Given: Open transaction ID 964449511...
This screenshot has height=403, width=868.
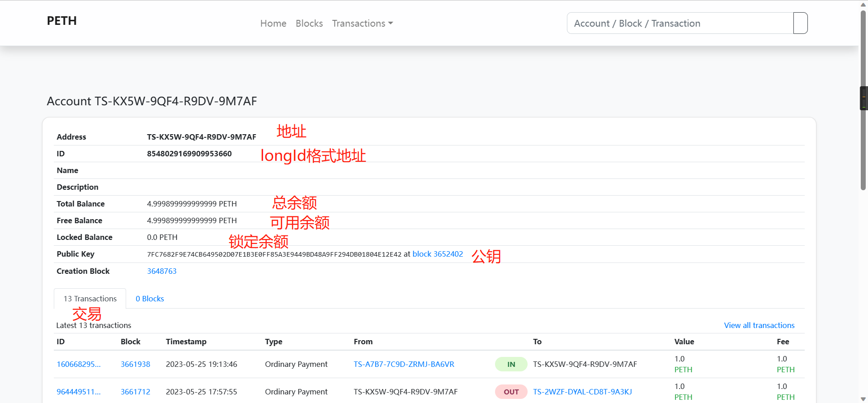Looking at the screenshot, I should pos(79,392).
